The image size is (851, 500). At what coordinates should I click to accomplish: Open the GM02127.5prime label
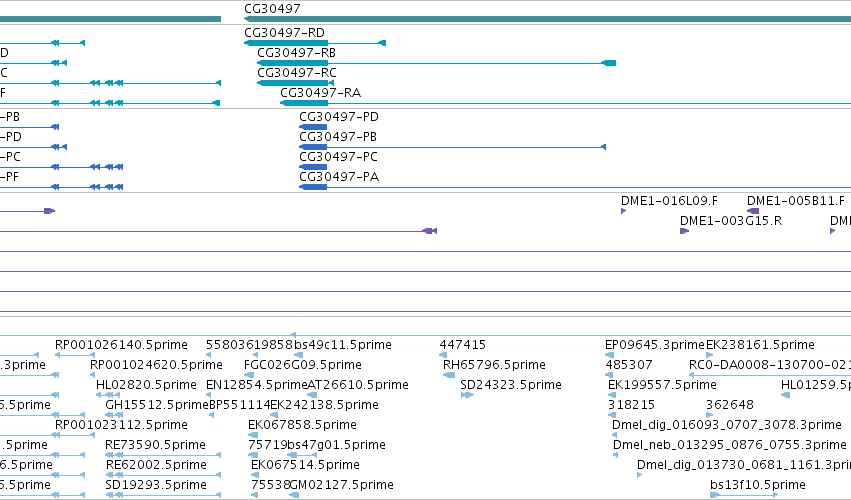pyautogui.click(x=342, y=485)
